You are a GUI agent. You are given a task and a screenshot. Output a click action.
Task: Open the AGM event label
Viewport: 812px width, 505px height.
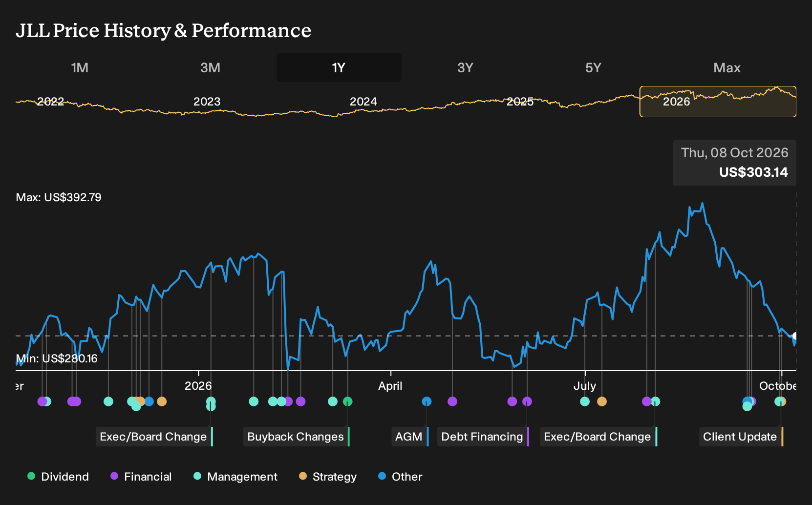[x=410, y=437]
